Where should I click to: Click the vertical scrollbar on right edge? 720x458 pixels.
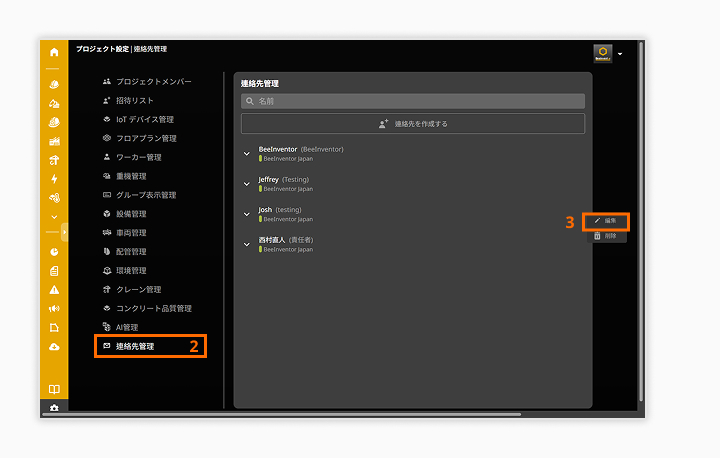point(641,221)
